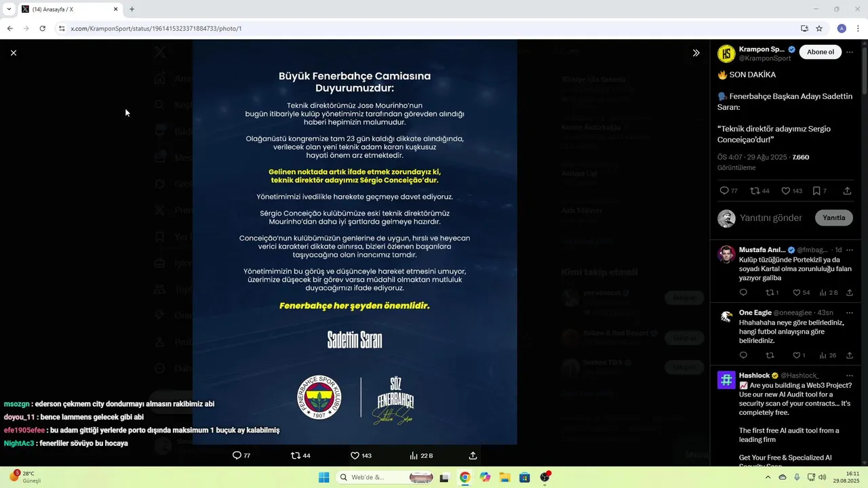Bookmark this page with star icon
The height and width of the screenshot is (488, 868).
click(x=819, y=28)
